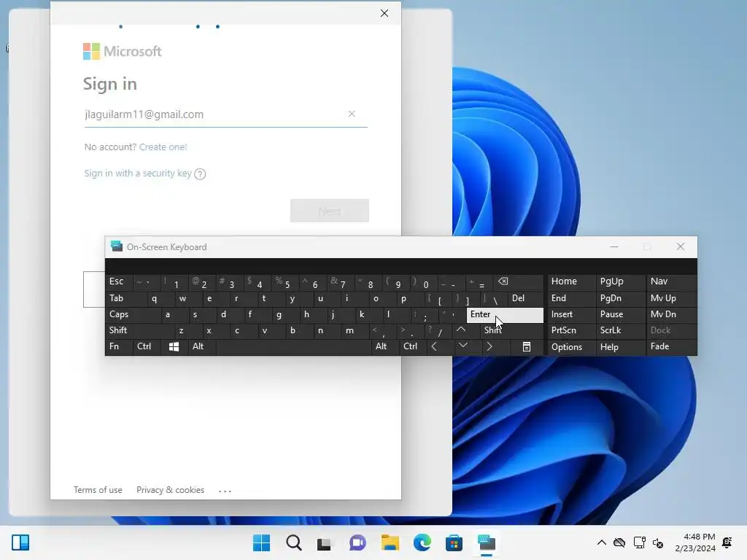Toggle the right Ctrl key

pyautogui.click(x=413, y=346)
